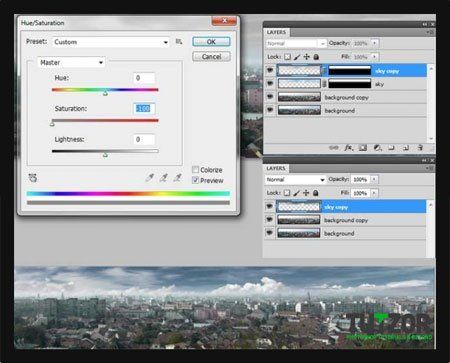Open Fill arrow in upper Layers panel

tap(375, 57)
